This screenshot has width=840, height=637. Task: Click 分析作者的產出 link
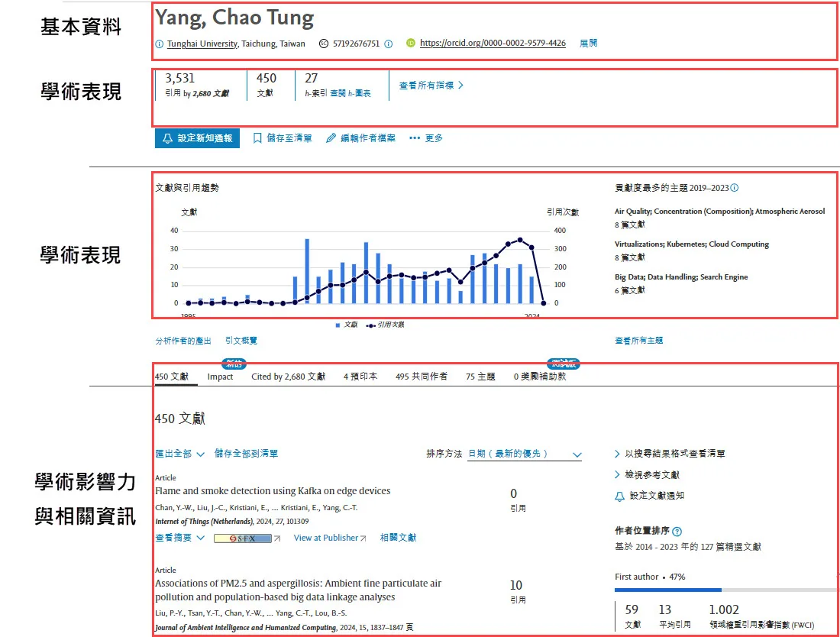[x=183, y=341]
